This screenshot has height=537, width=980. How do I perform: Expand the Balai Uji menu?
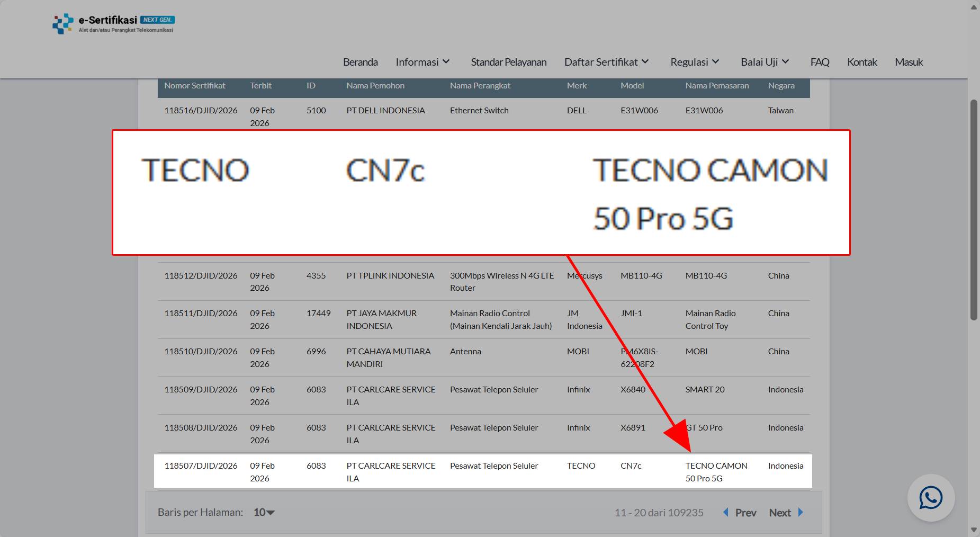coord(765,62)
